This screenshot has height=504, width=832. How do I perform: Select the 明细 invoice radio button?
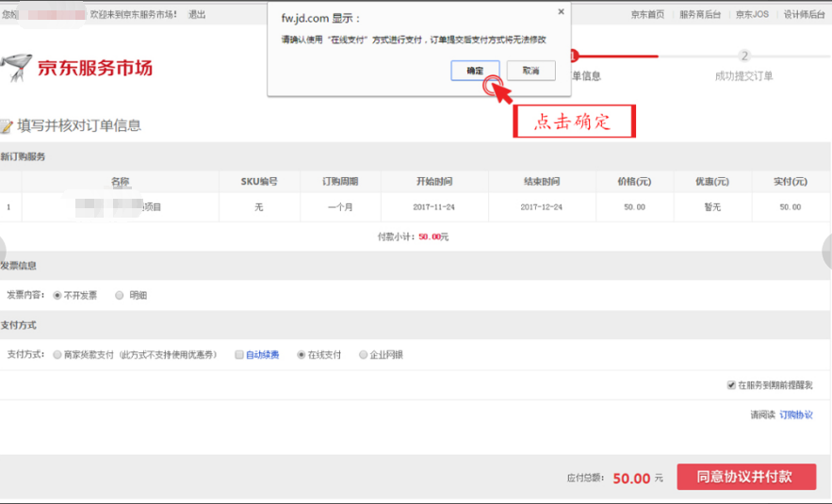click(120, 296)
